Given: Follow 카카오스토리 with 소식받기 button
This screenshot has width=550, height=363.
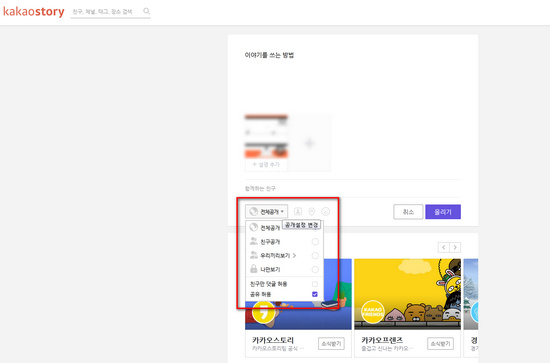Looking at the screenshot, I should coord(331,344).
